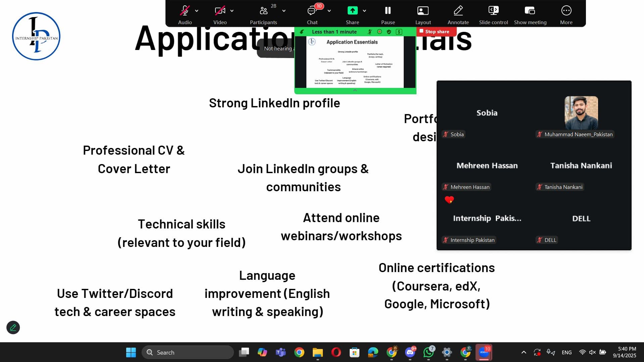Select the Mehreen Hassan participant name label
The width and height of the screenshot is (644, 362).
[466, 187]
